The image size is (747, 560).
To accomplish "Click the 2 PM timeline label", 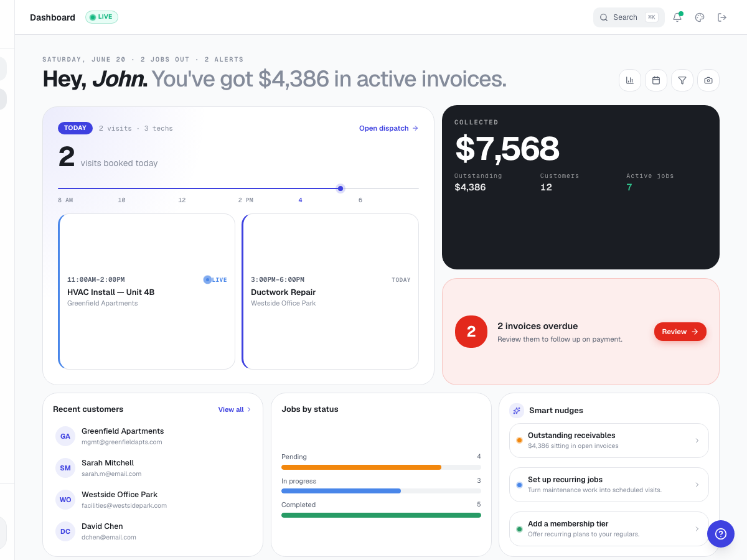I will (246, 200).
